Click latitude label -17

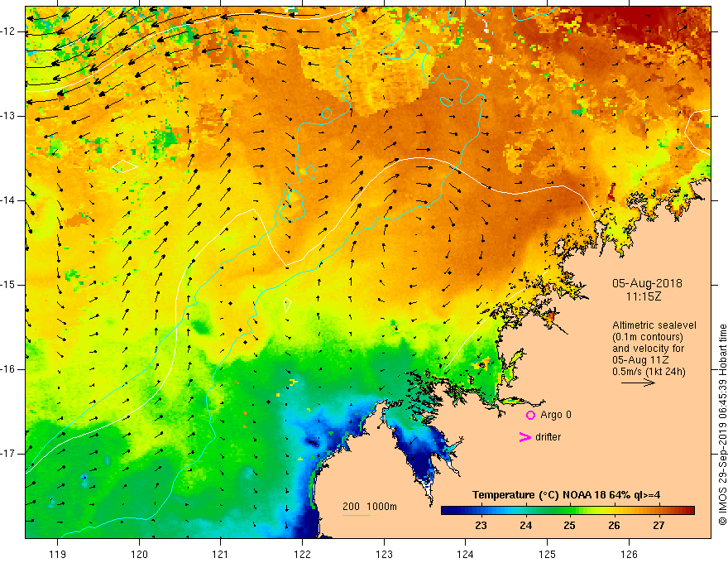pyautogui.click(x=9, y=454)
